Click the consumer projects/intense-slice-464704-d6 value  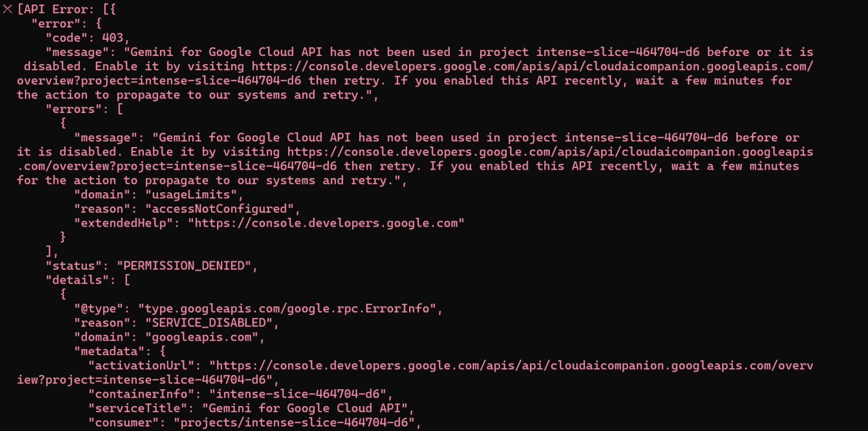[x=297, y=423]
